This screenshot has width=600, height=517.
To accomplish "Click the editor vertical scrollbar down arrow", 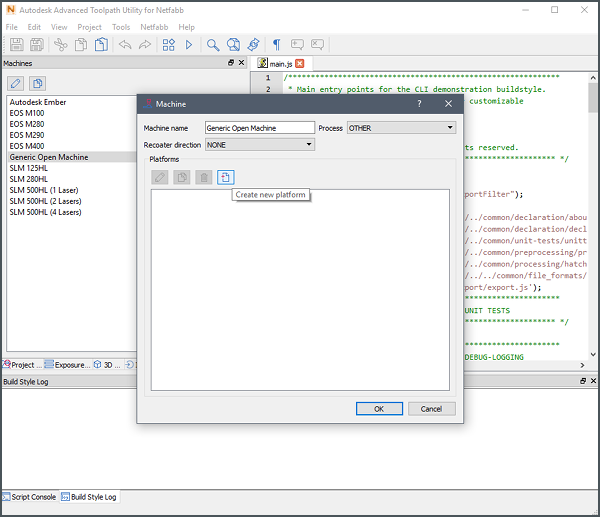I will (x=593, y=354).
